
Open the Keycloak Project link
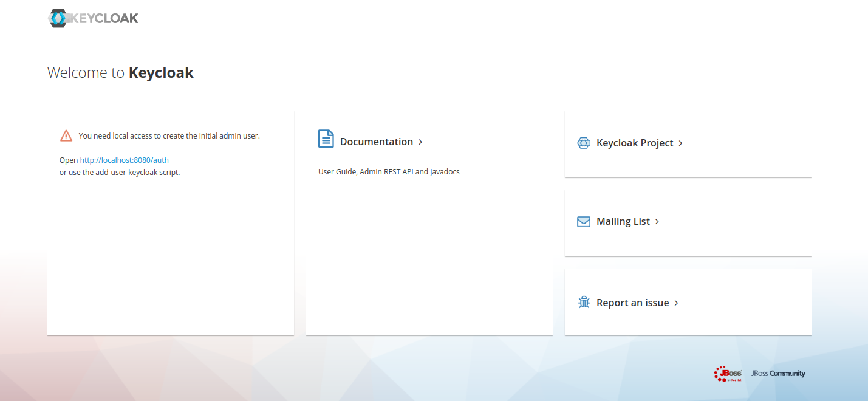point(635,143)
